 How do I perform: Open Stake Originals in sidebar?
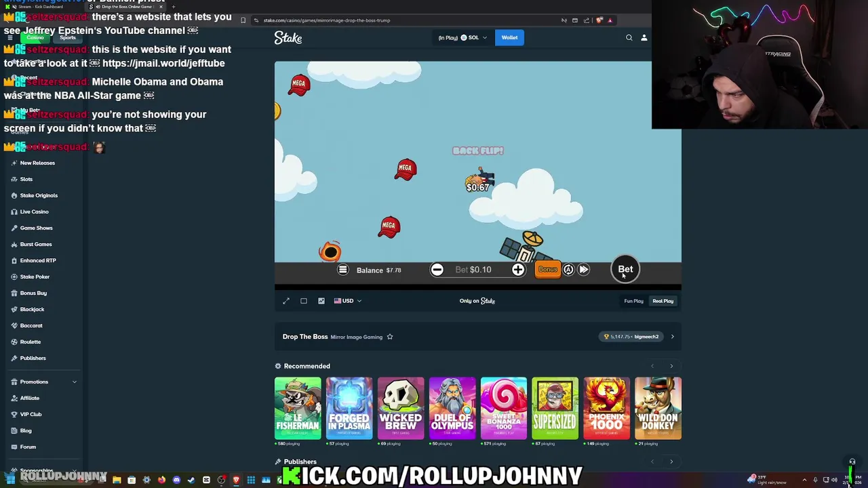click(43, 195)
